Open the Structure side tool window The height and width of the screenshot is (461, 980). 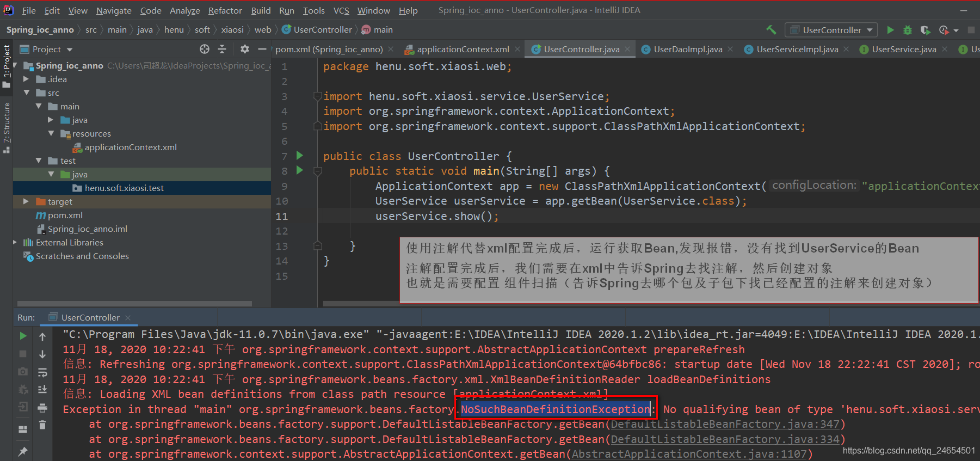point(7,128)
